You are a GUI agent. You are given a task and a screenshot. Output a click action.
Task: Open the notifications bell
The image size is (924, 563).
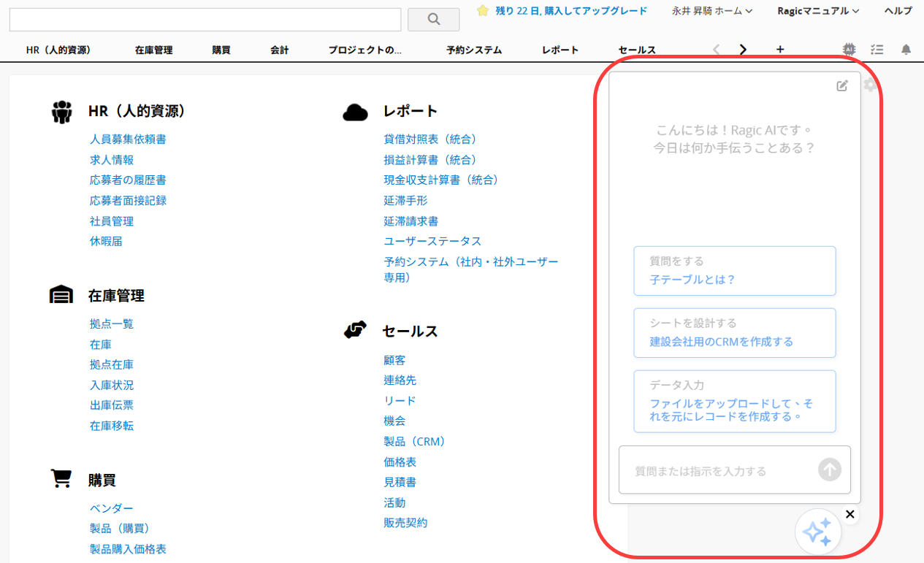point(906,50)
